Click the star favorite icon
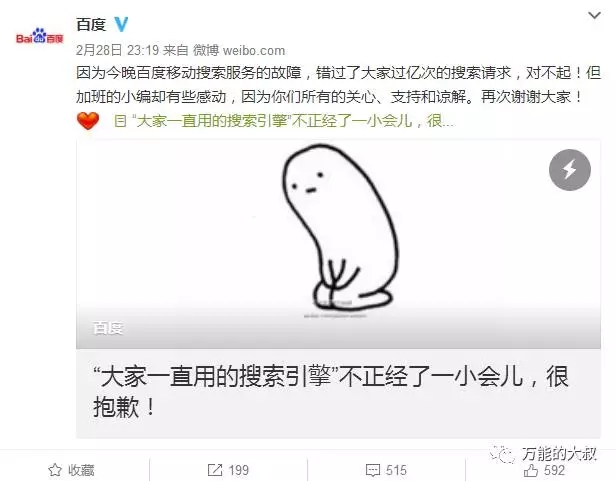The width and height of the screenshot is (616, 481). tap(55, 470)
